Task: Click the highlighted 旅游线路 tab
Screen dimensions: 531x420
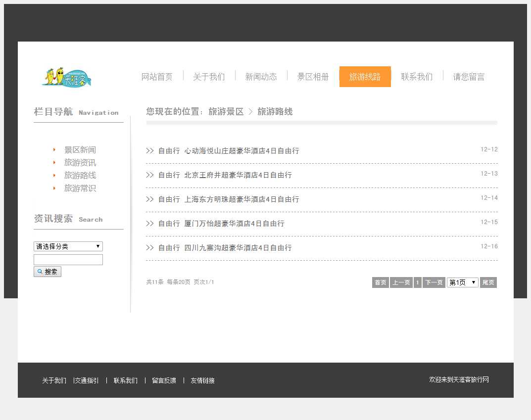Action: coord(365,77)
